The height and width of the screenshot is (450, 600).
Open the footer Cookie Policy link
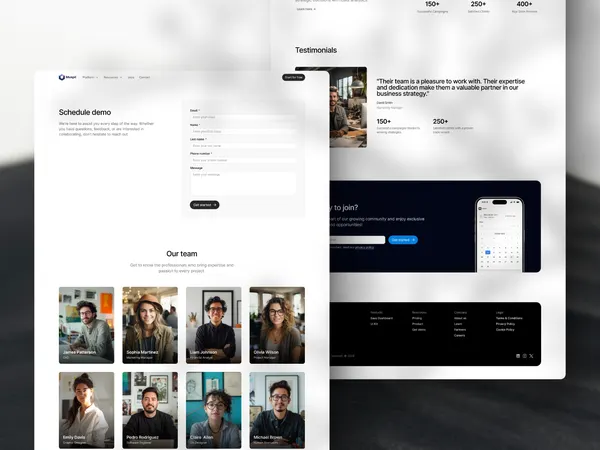click(x=505, y=330)
